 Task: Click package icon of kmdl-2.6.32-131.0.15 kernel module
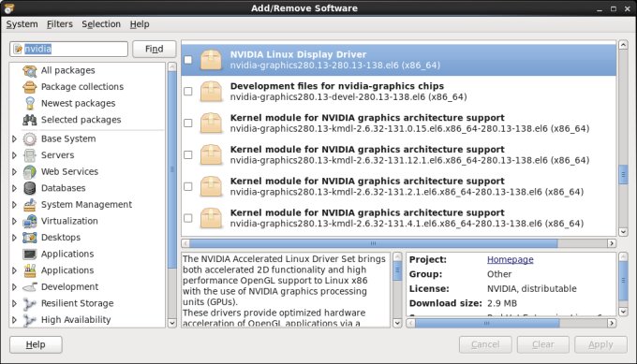tap(212, 123)
